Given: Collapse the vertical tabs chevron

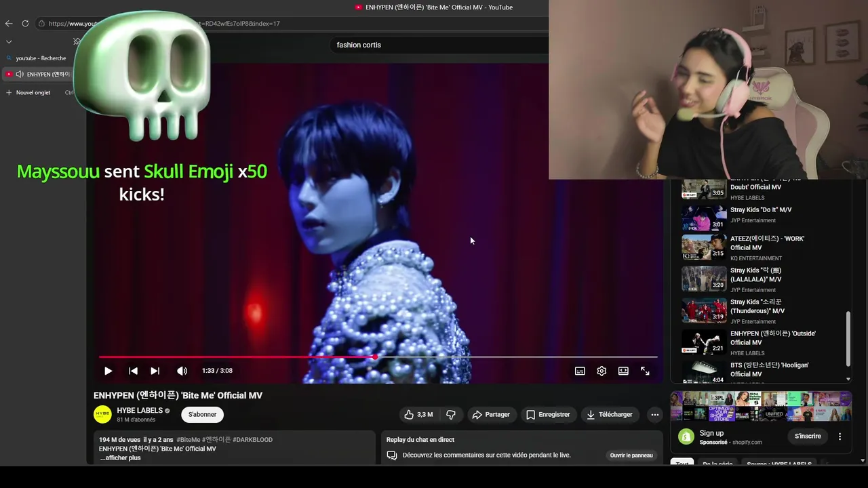Looking at the screenshot, I should [9, 41].
